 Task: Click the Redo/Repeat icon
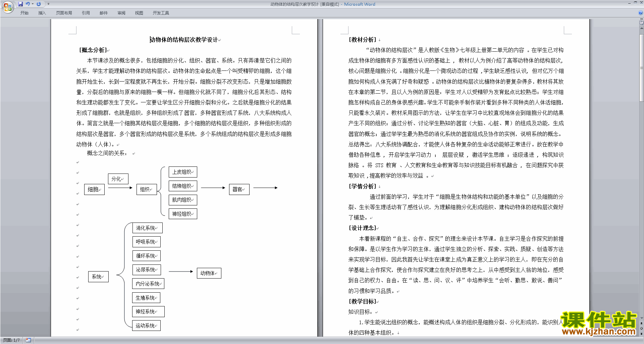click(x=39, y=4)
